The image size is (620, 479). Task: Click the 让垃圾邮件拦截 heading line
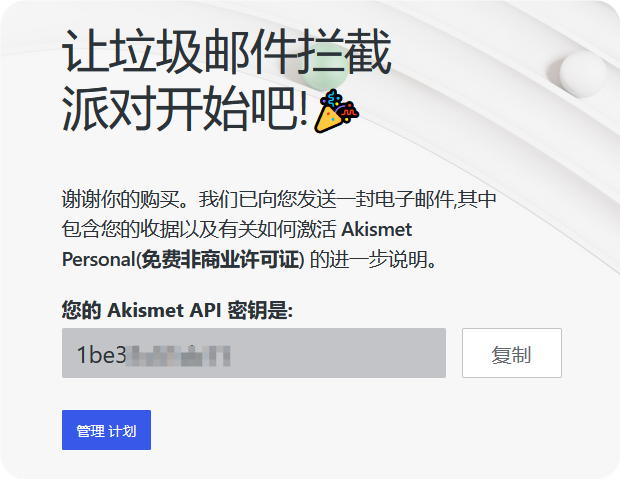pyautogui.click(x=227, y=52)
